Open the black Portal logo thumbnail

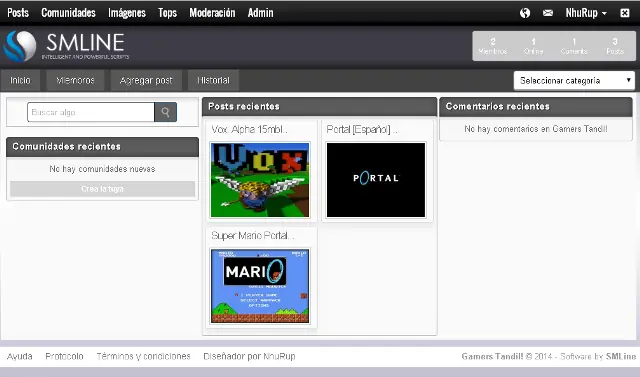(376, 180)
